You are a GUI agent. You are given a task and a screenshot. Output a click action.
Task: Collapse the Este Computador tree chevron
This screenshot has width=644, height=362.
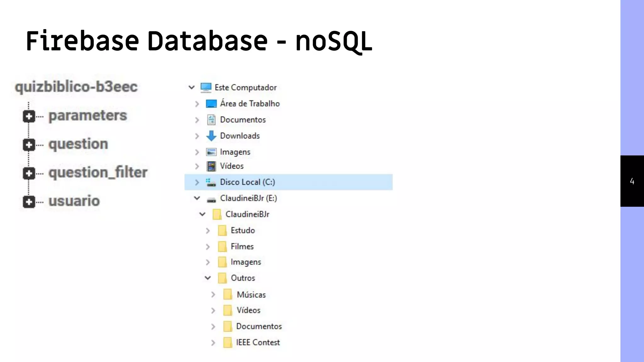pyautogui.click(x=192, y=87)
